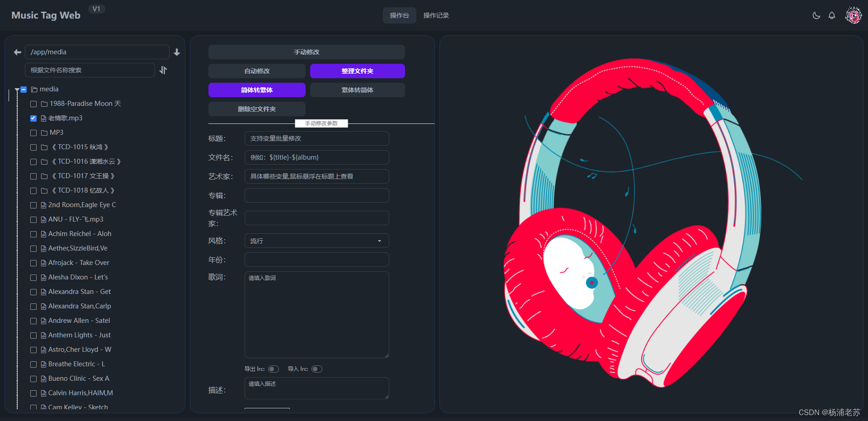Click the 2nd Room,Eagle Eye file icon
Viewport: 868px width, 421px height.
(44, 205)
